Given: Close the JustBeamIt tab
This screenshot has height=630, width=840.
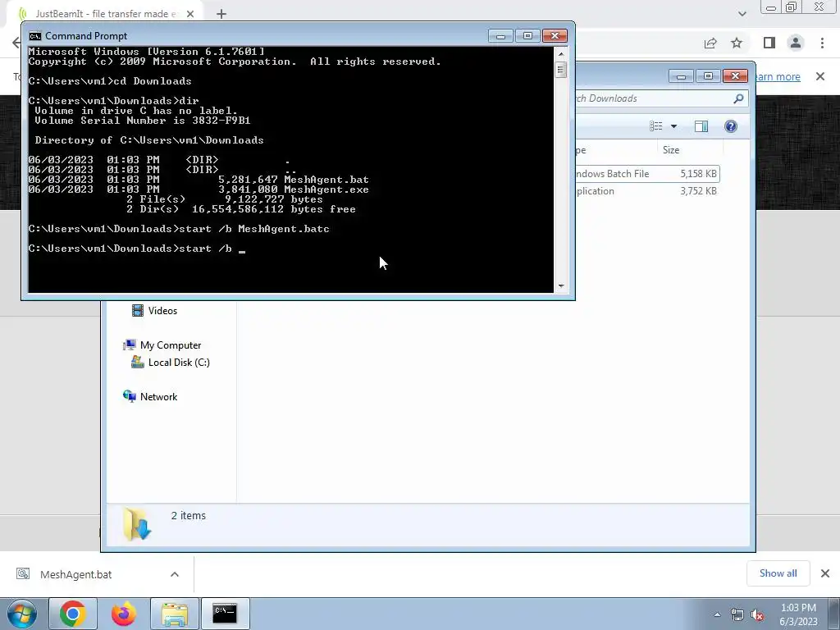Looking at the screenshot, I should (x=190, y=14).
